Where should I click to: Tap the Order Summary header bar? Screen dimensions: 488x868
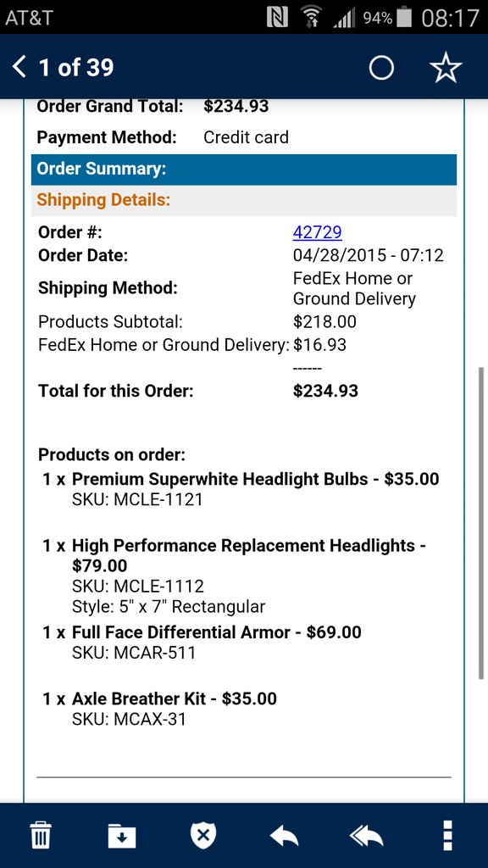click(244, 170)
